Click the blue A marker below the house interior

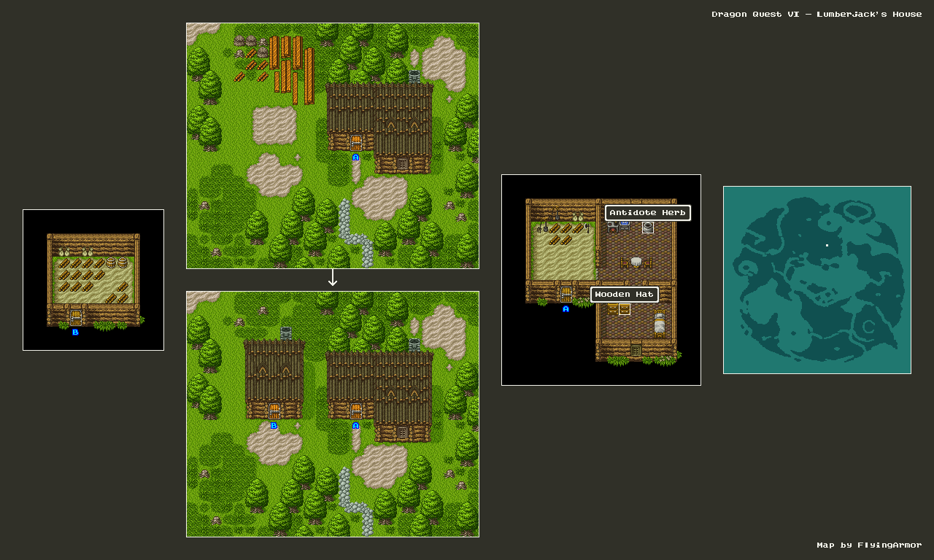point(566,309)
